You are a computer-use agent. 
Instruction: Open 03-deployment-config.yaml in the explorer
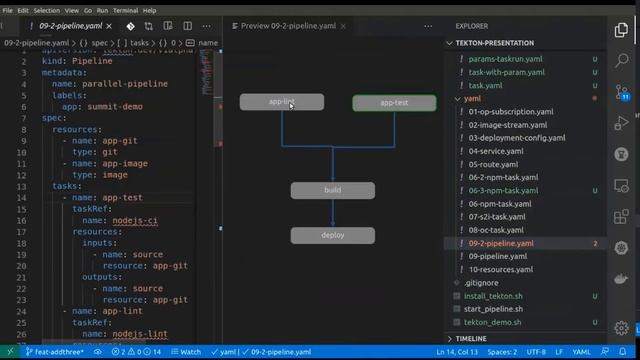(517, 138)
